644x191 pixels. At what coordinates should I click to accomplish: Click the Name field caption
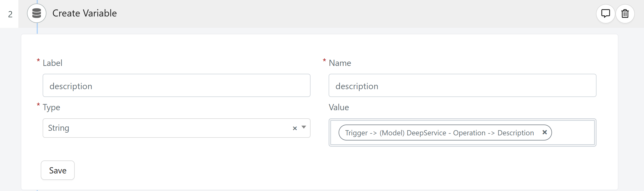tap(340, 63)
